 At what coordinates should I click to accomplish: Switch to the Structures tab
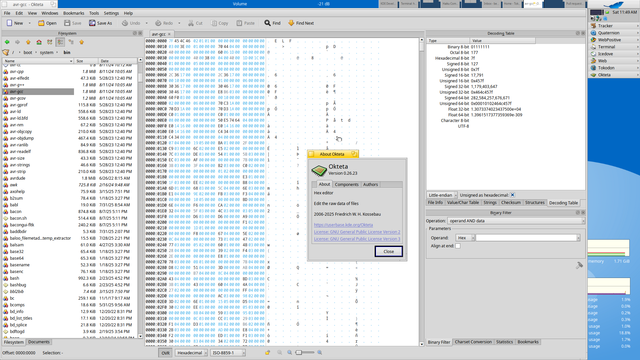point(535,202)
